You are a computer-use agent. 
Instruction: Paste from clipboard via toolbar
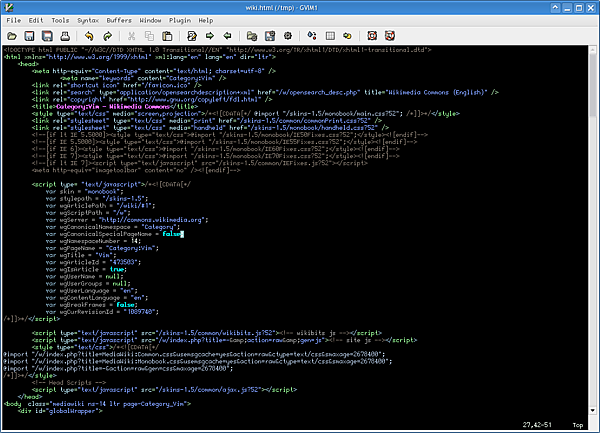tap(166, 35)
